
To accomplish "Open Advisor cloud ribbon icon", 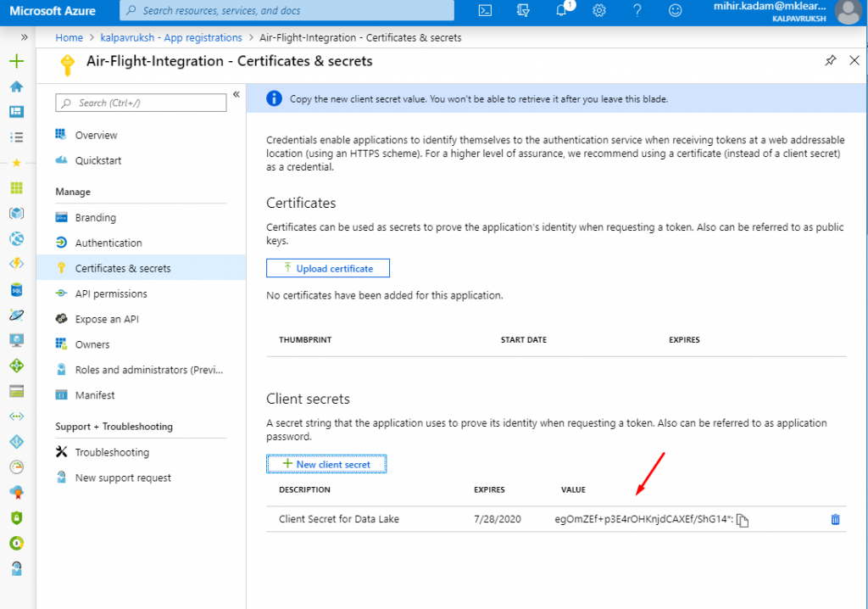I will (17, 492).
